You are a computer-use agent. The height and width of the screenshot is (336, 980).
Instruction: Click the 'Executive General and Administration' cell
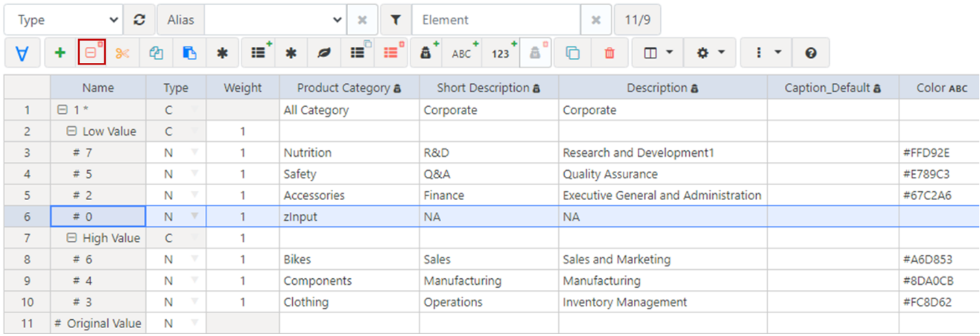[x=663, y=196]
